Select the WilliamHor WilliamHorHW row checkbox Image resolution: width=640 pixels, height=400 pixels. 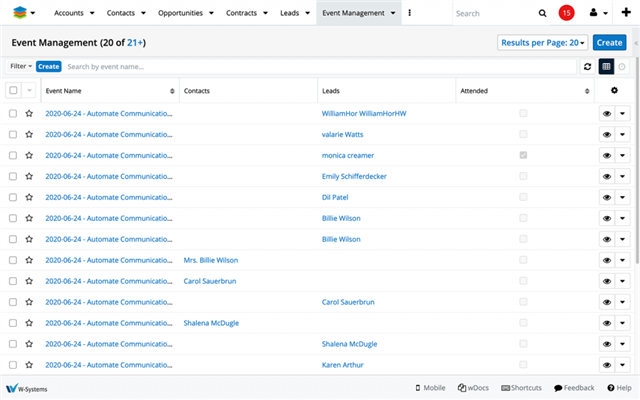pos(13,113)
